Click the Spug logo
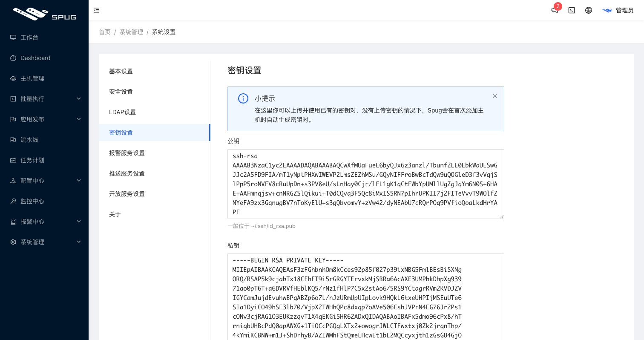Screen dimensions: 644x340 [44, 14]
